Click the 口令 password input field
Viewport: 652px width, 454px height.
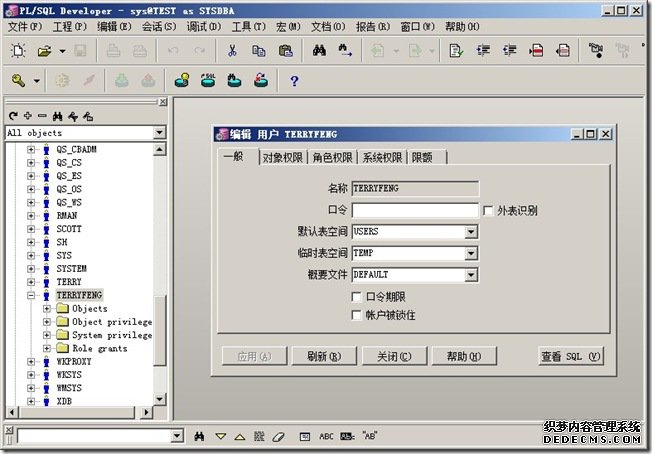pyautogui.click(x=415, y=210)
